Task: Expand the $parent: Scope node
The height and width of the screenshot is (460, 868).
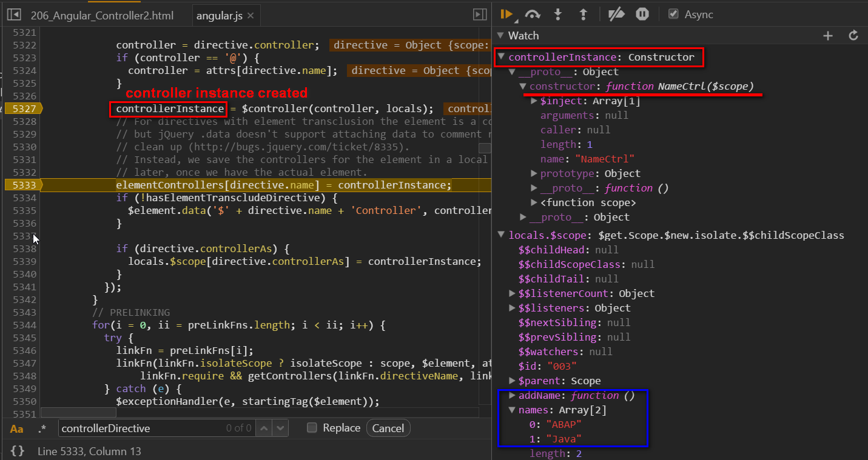Action: 513,381
